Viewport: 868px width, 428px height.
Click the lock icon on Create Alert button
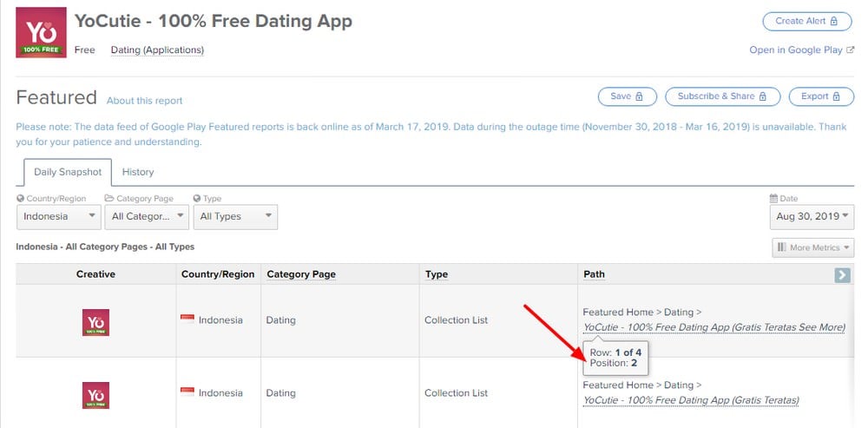(833, 21)
